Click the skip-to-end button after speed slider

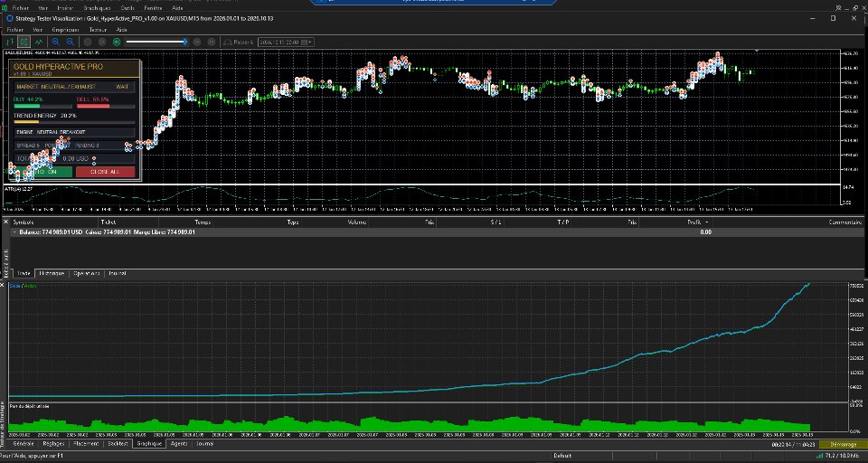click(212, 43)
